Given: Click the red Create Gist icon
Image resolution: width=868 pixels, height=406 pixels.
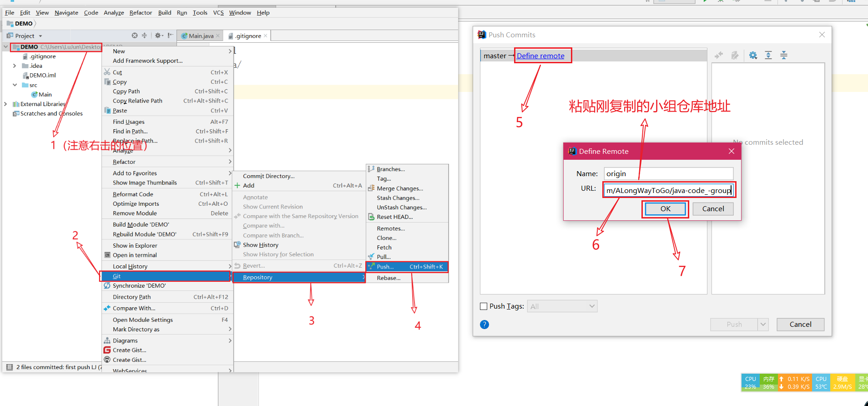Looking at the screenshot, I should (x=107, y=350).
